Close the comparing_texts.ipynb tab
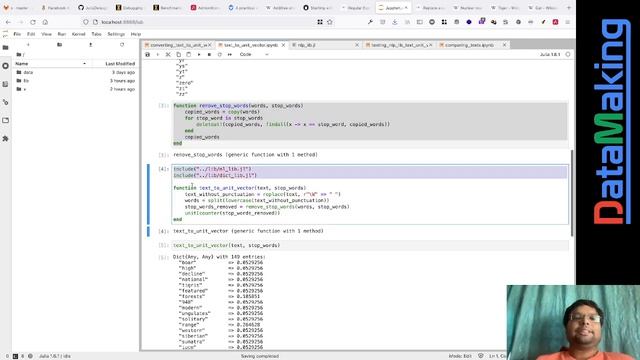The width and height of the screenshot is (640, 360). pyautogui.click(x=504, y=45)
